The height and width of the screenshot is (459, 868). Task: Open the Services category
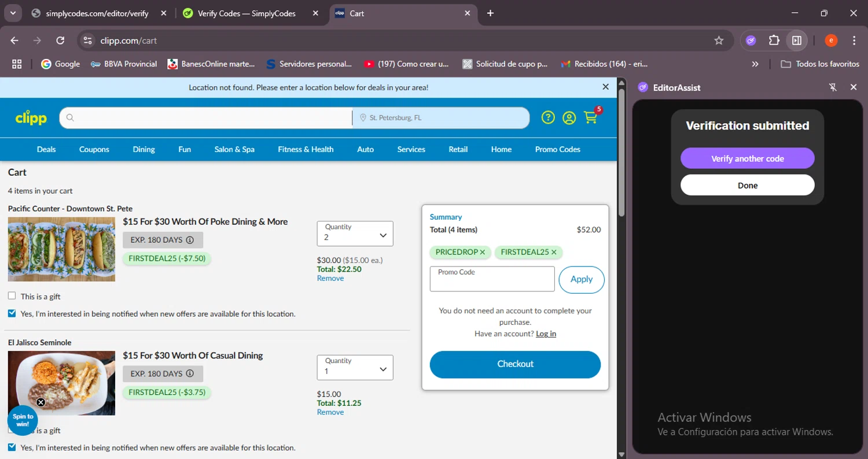tap(411, 149)
